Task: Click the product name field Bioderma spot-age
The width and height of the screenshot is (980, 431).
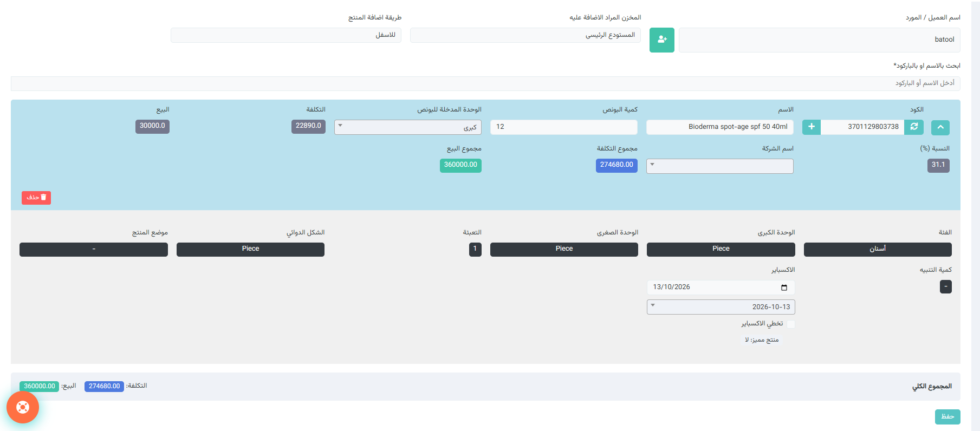Action: 720,127
